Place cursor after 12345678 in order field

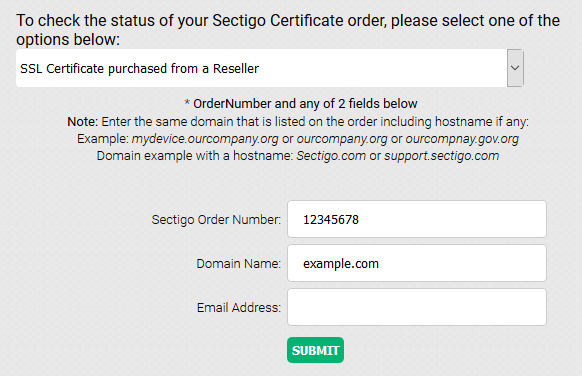tap(360, 219)
